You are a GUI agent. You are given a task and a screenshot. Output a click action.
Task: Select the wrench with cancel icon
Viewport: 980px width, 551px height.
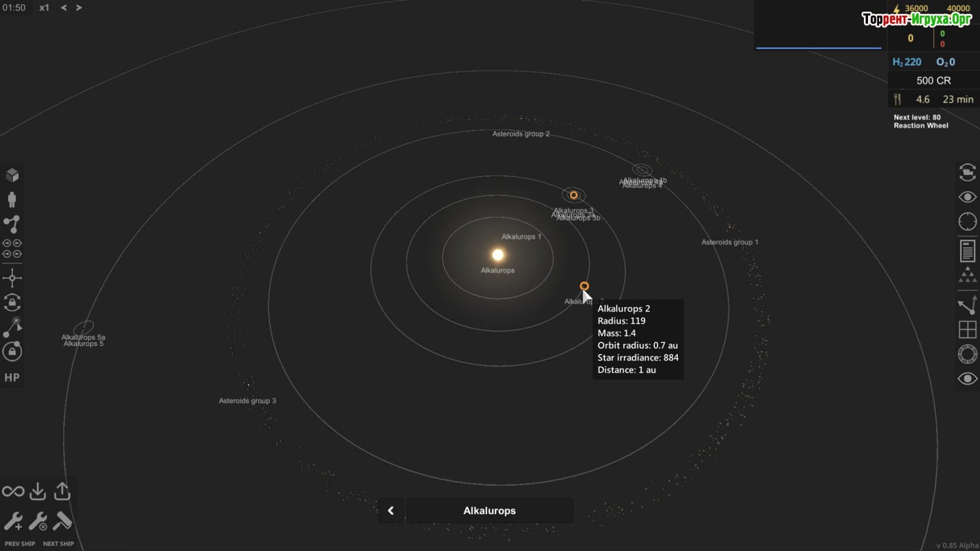click(x=38, y=521)
